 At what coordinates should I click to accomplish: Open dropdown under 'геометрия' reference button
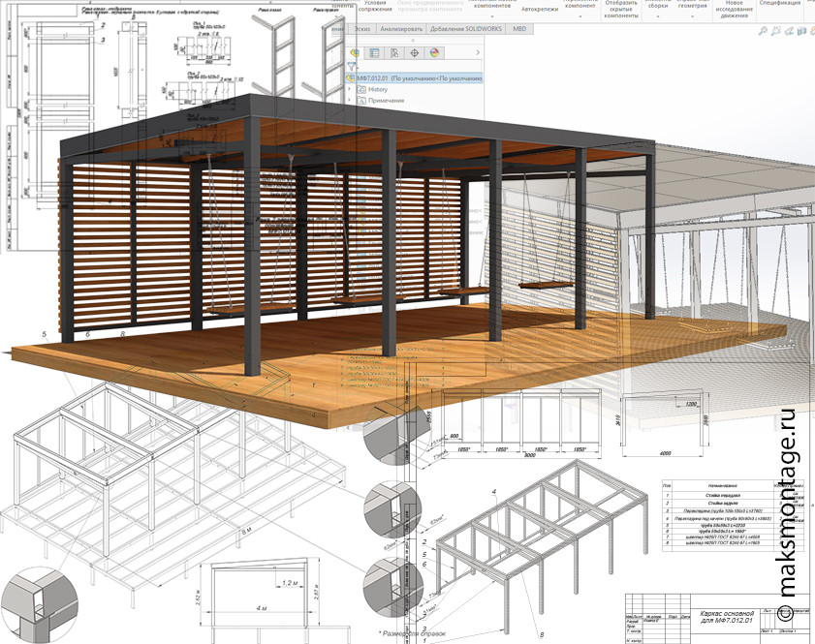click(692, 15)
